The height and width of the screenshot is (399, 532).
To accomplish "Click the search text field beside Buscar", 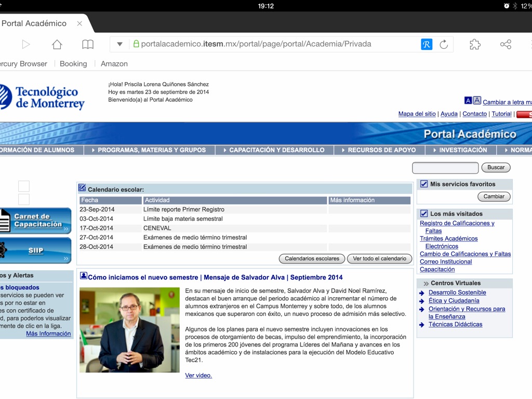I will pos(445,168).
